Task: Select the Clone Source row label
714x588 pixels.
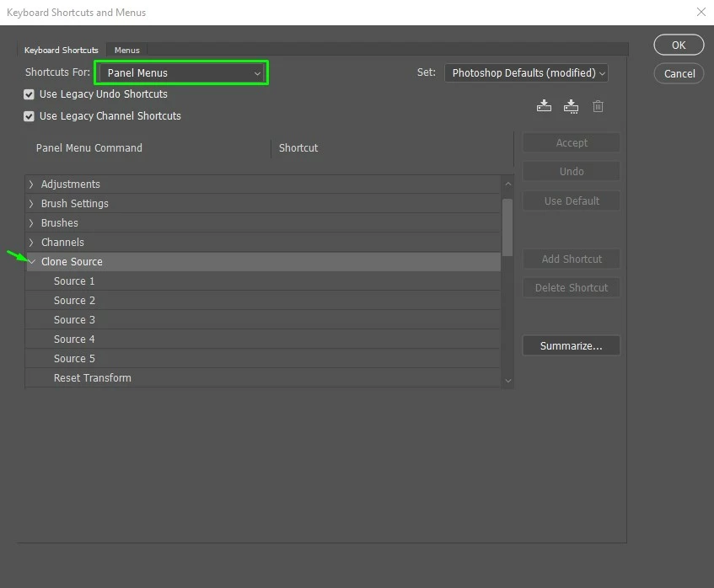Action: pyautogui.click(x=72, y=262)
